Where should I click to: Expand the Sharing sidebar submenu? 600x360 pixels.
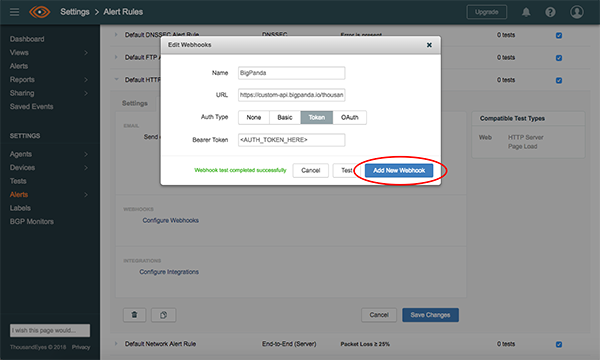[x=86, y=93]
